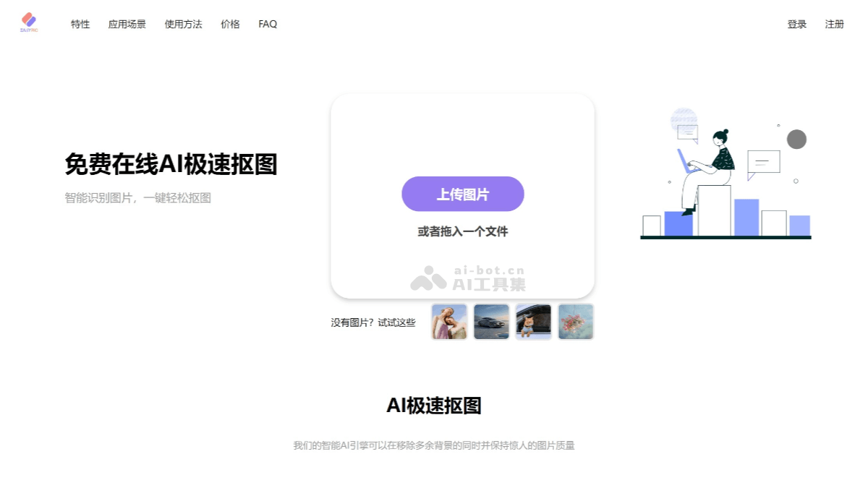The image size is (868, 488).
Task: Select the cat-in-car sample image
Action: point(533,321)
